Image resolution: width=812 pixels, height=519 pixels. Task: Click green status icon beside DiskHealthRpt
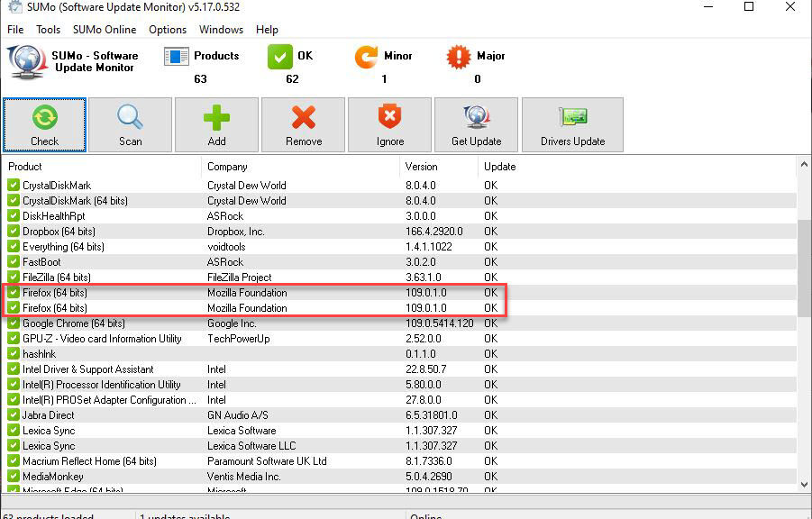point(13,216)
